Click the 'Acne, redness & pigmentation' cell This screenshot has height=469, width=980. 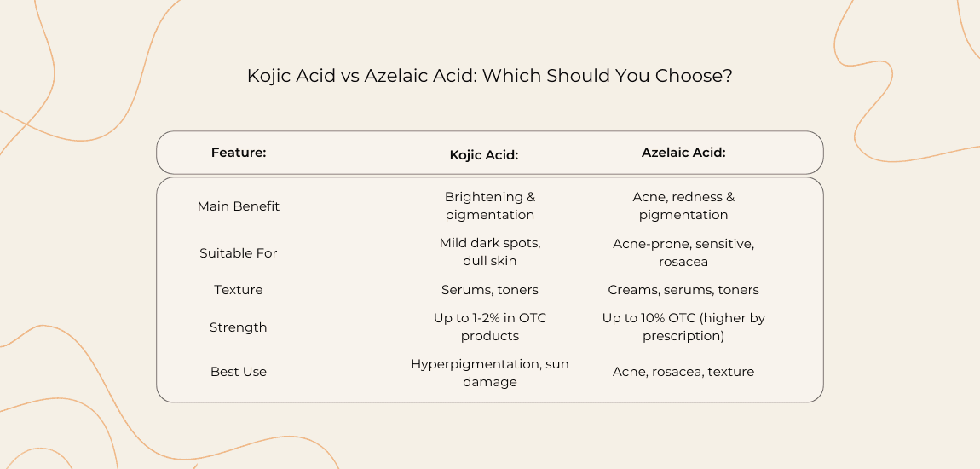(x=683, y=206)
